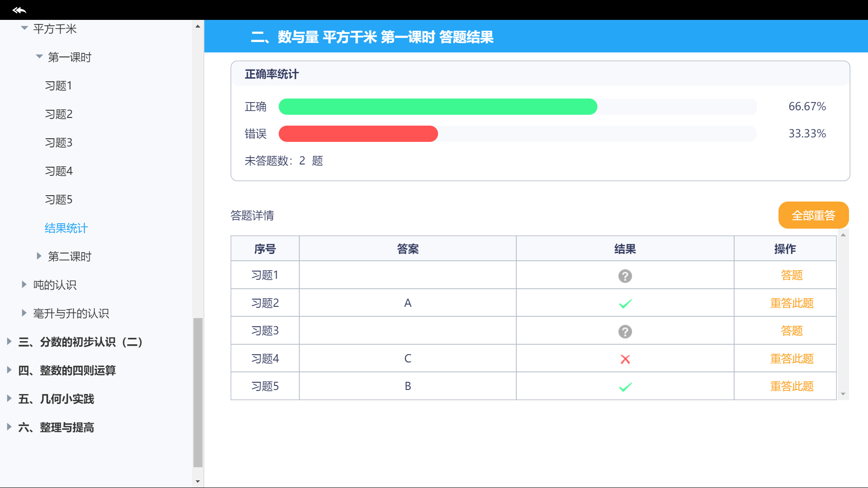Click the question mark icon for 习题3
Screen dimensions: 868x488
625,331
